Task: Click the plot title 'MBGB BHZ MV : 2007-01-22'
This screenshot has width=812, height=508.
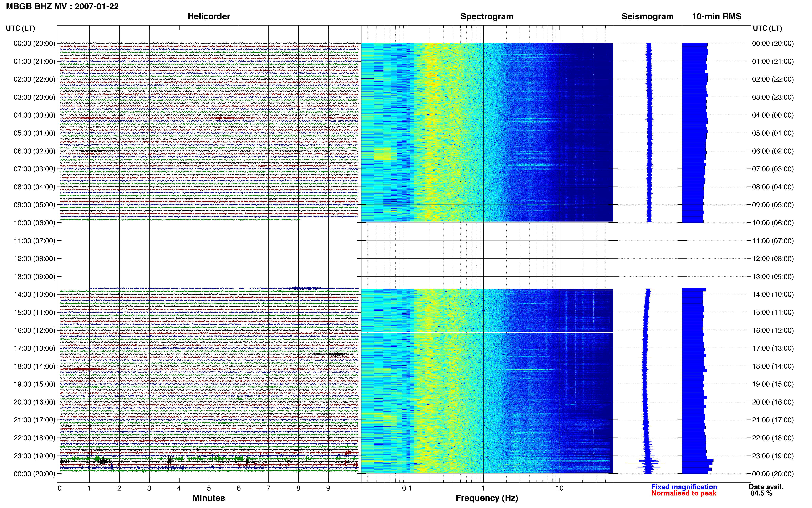Action: click(62, 6)
